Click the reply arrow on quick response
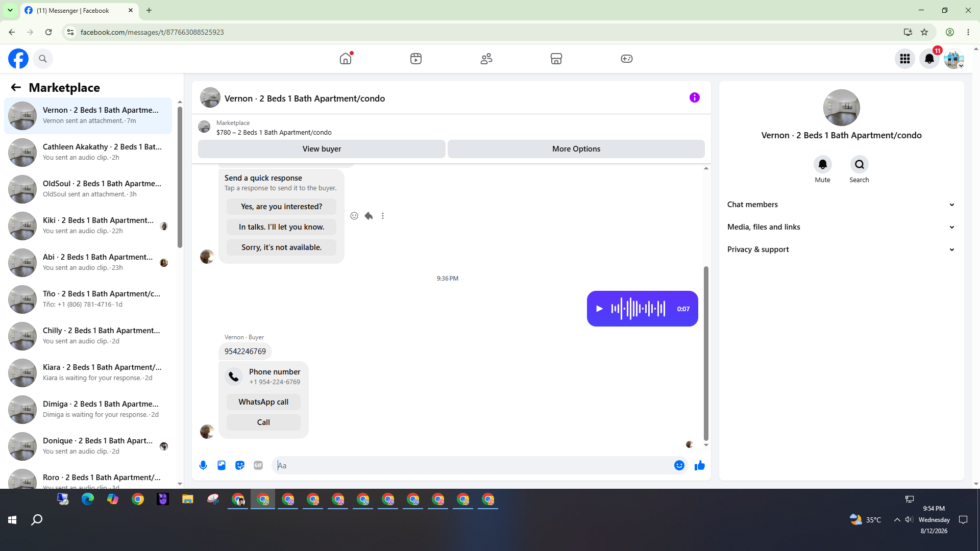The image size is (980, 551). (x=369, y=216)
